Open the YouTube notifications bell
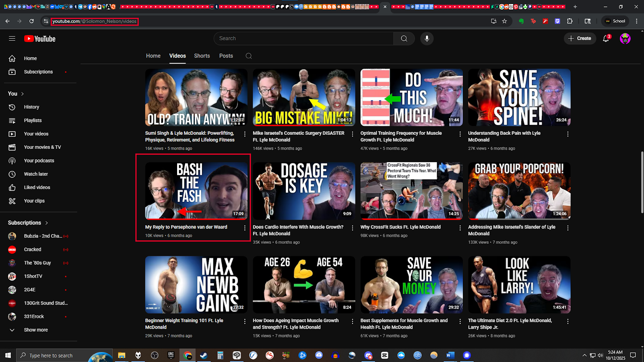 coord(605,39)
